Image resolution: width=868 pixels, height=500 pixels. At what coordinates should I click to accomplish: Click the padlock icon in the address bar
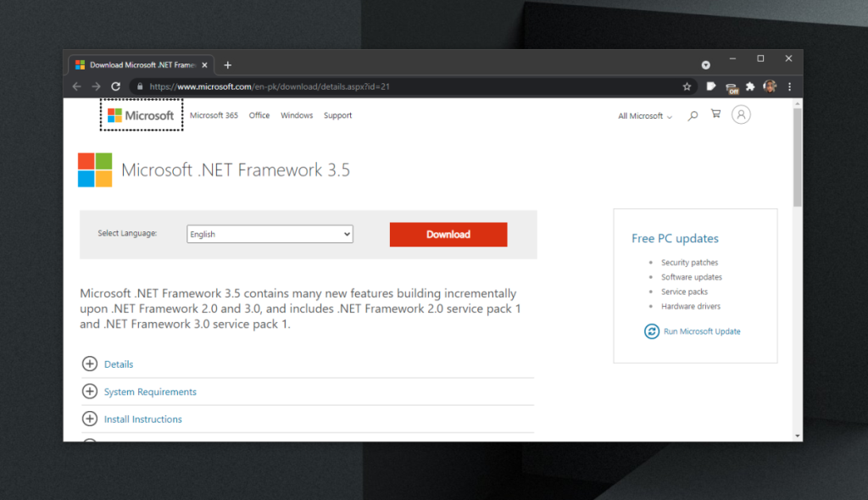click(x=139, y=86)
